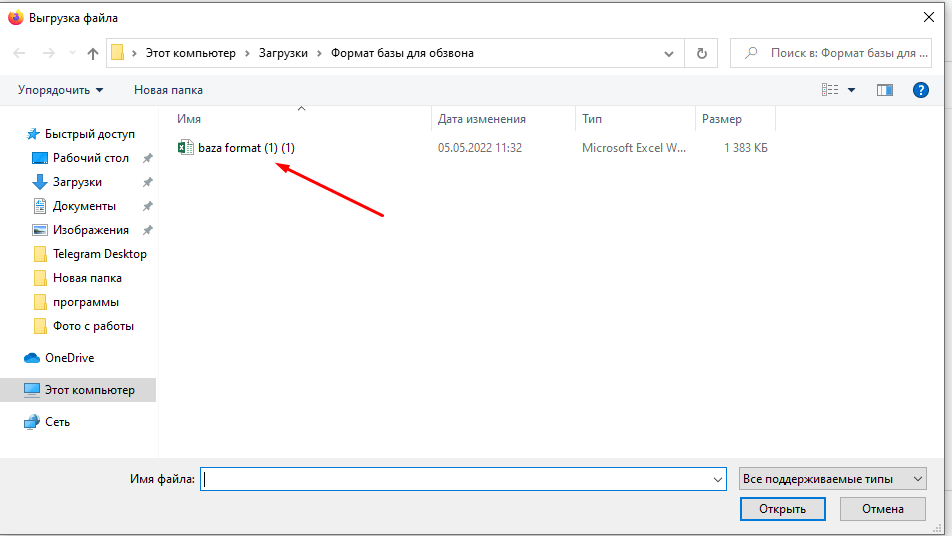Open OneDrive in the navigation pane
The height and width of the screenshot is (536, 952).
coord(69,358)
